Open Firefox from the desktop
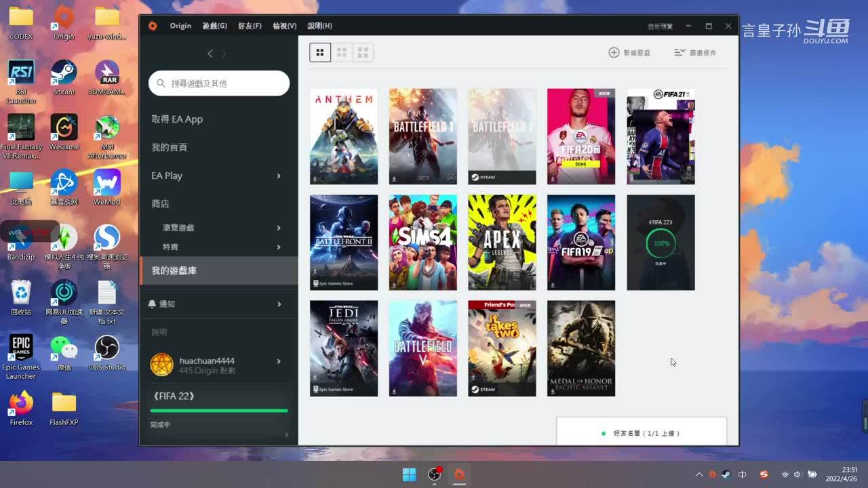The height and width of the screenshot is (488, 868). pyautogui.click(x=21, y=408)
